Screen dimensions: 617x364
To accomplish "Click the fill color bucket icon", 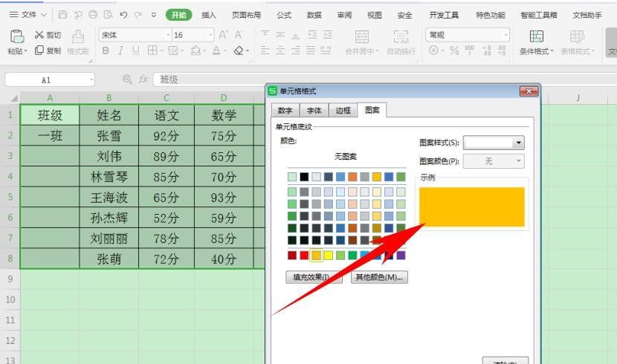I will click(196, 51).
